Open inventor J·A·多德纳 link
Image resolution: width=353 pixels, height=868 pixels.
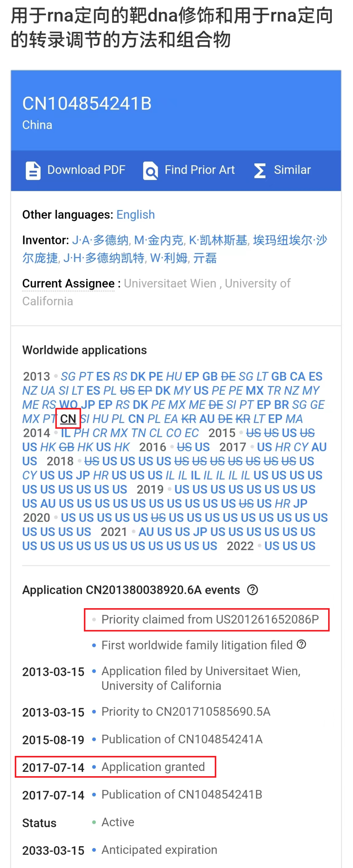click(x=100, y=240)
